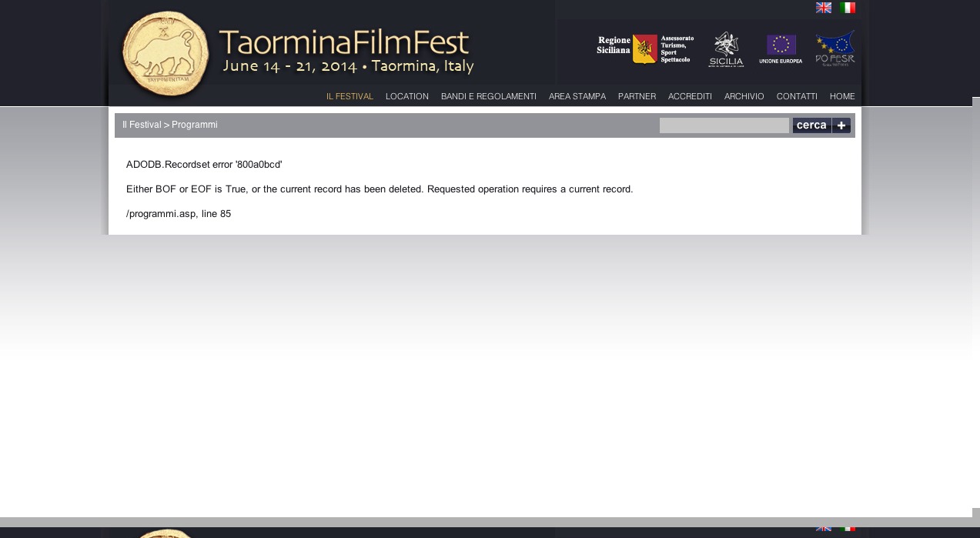Click the footer Italy flag icon
The image size is (980, 538).
click(x=847, y=528)
